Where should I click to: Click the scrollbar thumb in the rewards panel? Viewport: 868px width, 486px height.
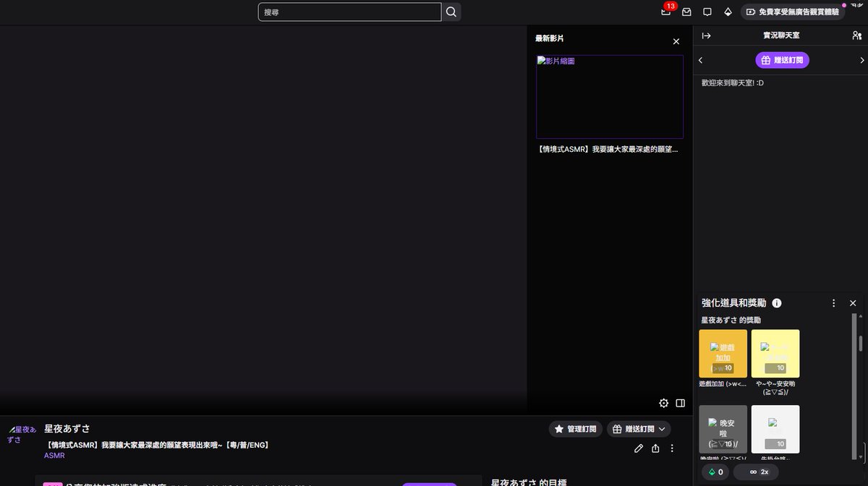pos(860,344)
